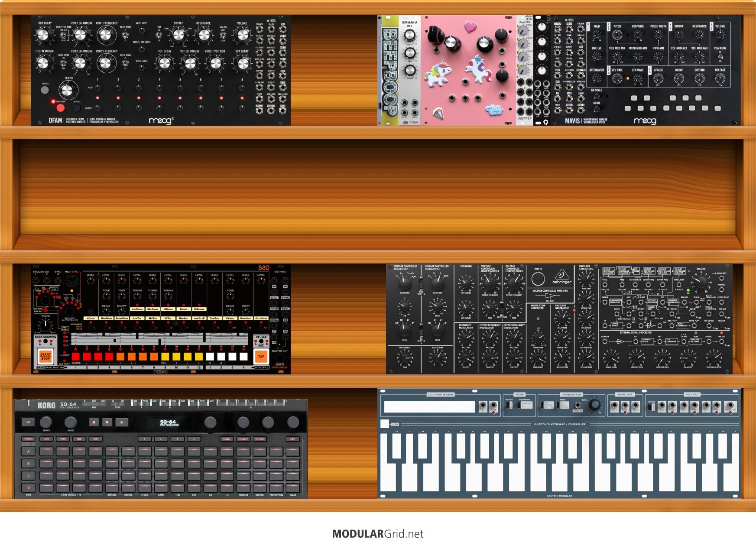756x543 pixels.
Task: Click the blue cloud sticker on the pink module
Action: click(x=494, y=110)
